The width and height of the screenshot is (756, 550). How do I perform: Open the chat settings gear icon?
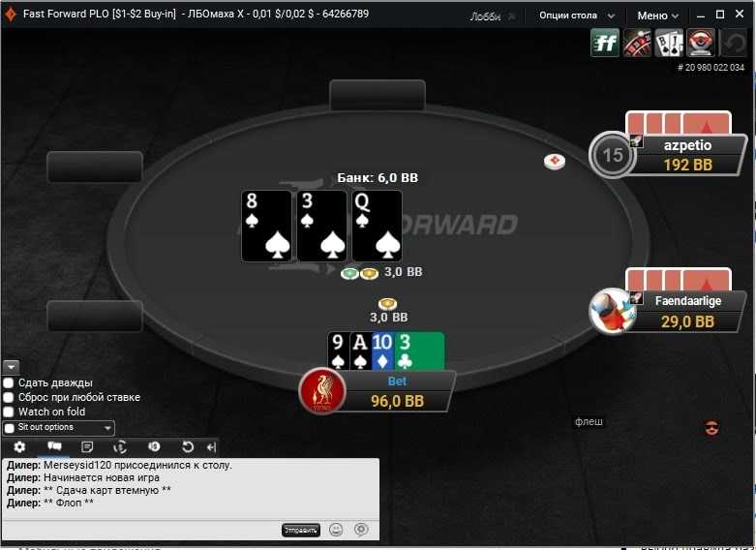click(19, 447)
